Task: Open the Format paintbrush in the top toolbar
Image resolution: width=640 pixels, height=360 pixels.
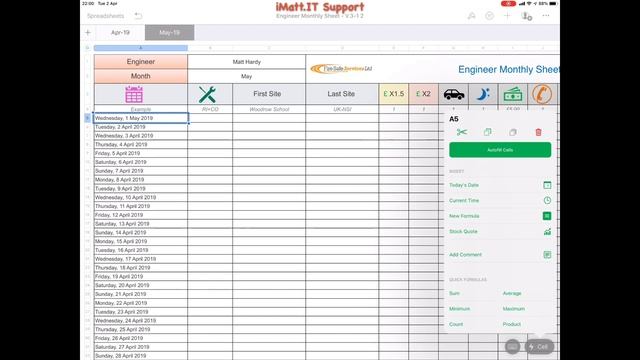Action: (x=471, y=16)
